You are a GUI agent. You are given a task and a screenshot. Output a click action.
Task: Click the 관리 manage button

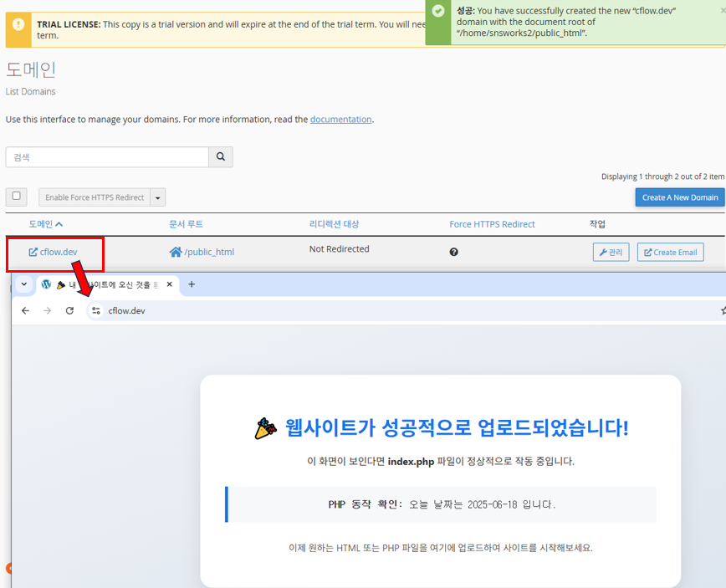tap(611, 252)
